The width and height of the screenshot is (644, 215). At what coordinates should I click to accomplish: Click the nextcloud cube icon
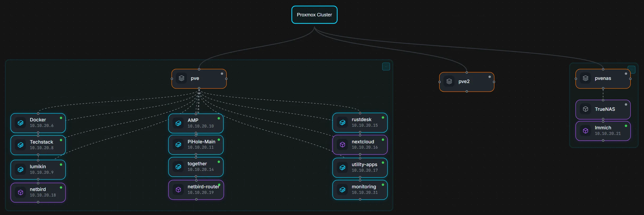[x=343, y=145]
